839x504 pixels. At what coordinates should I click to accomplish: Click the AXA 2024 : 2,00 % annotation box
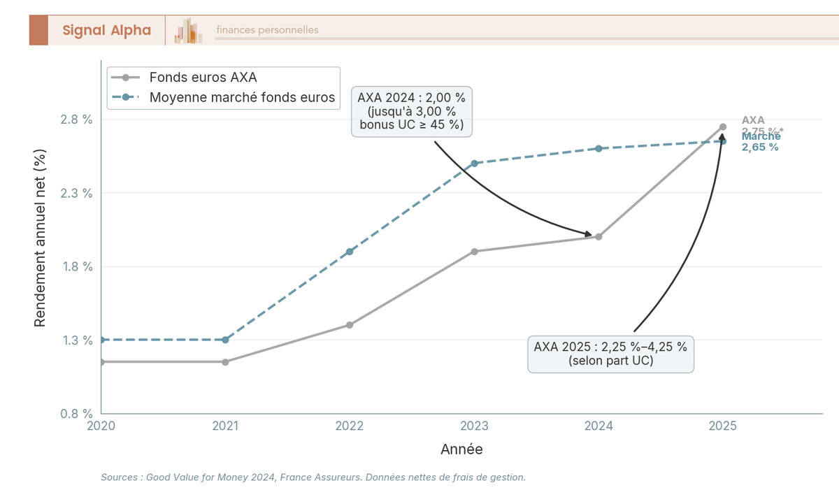[x=411, y=110]
